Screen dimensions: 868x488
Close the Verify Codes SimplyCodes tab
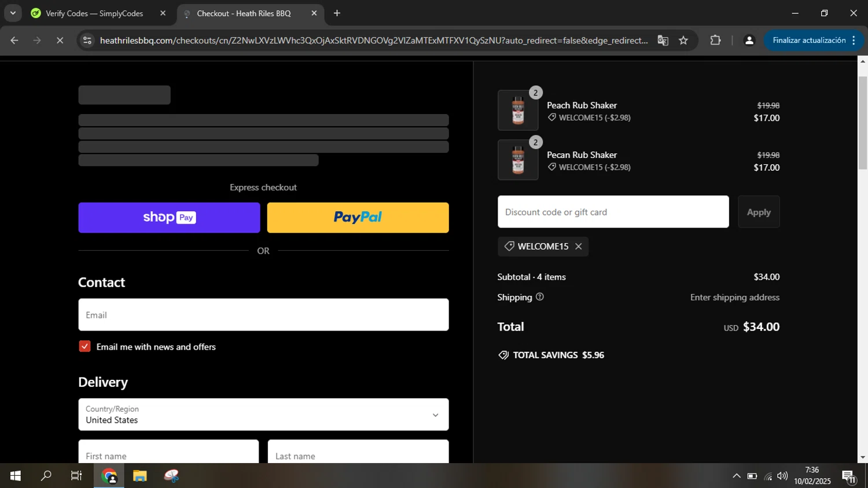click(x=163, y=13)
